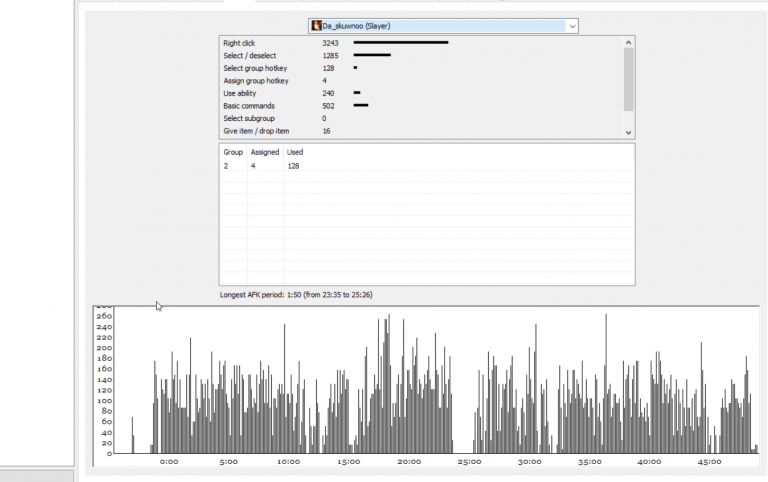Select the Give item / drop item row
The width and height of the screenshot is (768, 482).
(x=421, y=131)
